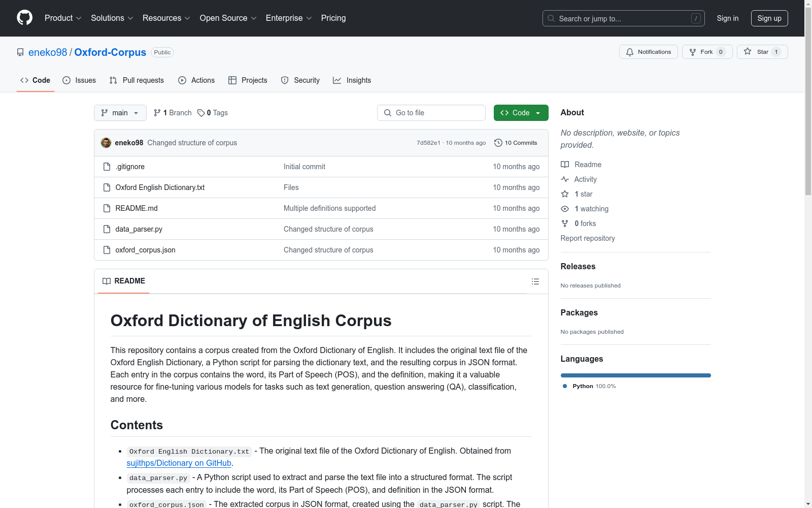Click the Python language bar
The height and width of the screenshot is (508, 812).
(636, 375)
